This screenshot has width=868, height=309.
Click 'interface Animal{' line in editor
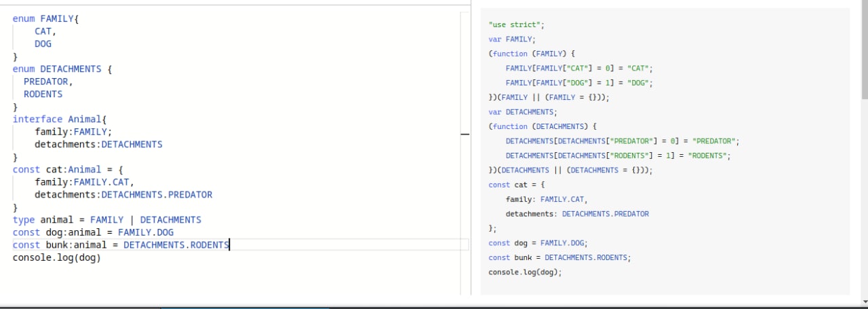[60, 120]
